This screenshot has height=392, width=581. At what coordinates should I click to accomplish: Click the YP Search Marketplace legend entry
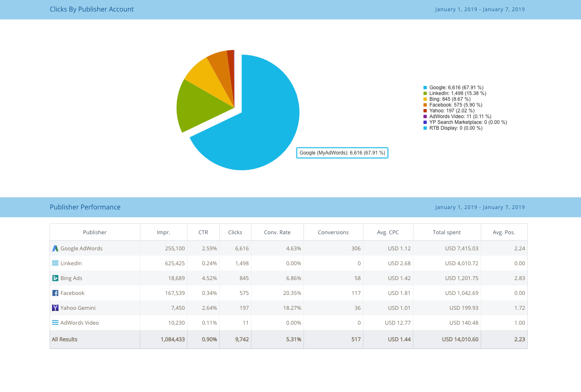pos(468,122)
